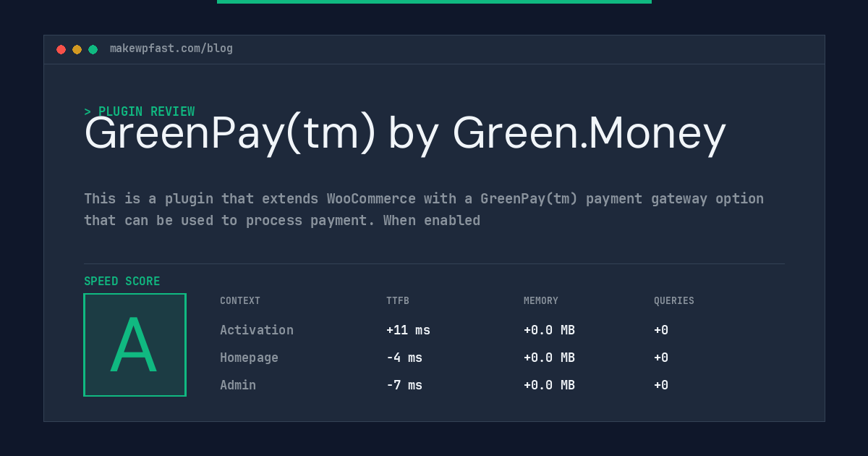Select the Admin row label

(238, 385)
